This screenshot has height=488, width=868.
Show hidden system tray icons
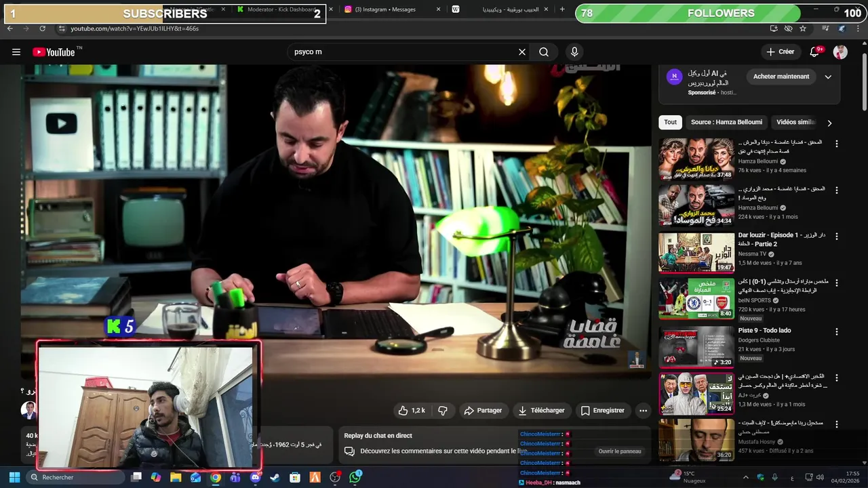click(x=746, y=477)
